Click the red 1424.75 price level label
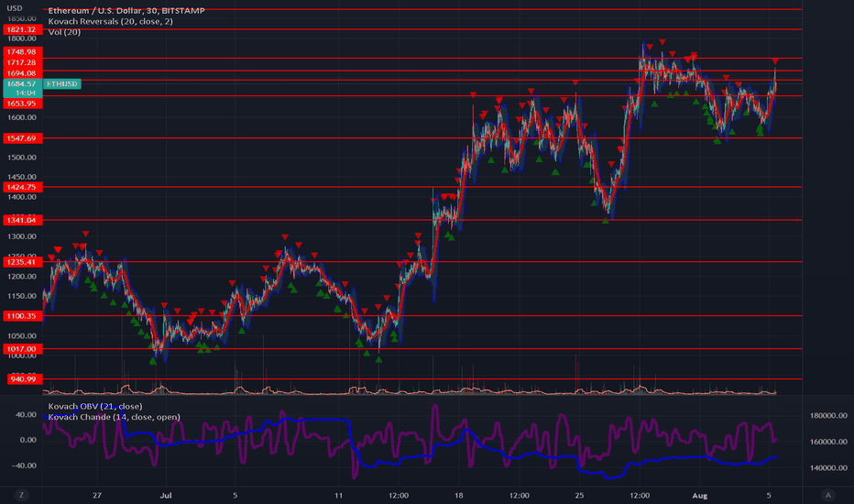 [x=22, y=187]
